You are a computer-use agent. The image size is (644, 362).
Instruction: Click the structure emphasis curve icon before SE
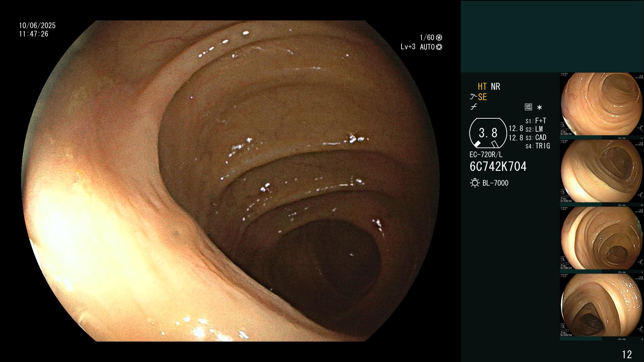[473, 97]
